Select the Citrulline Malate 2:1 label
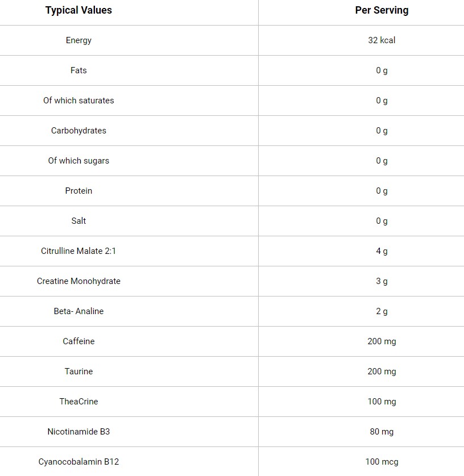The height and width of the screenshot is (476, 464). coord(78,250)
